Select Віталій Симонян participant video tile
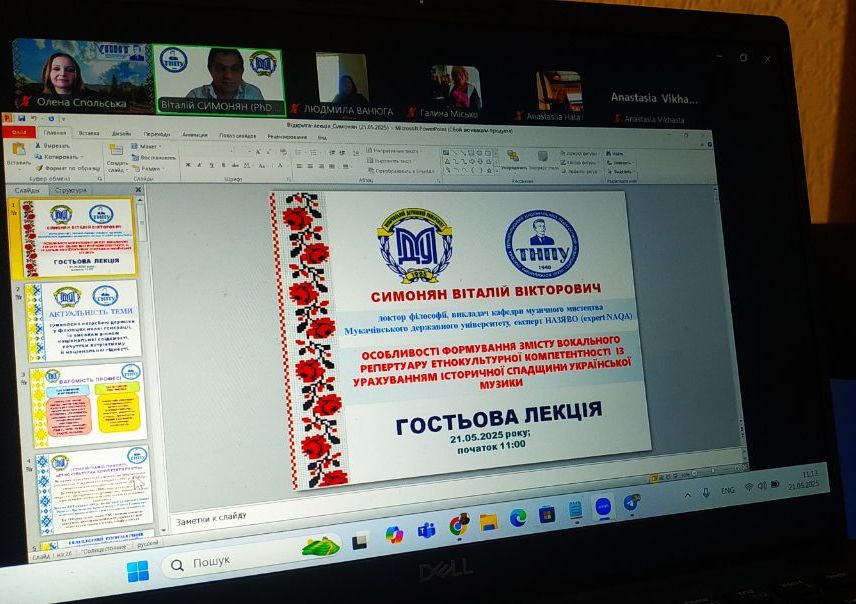856x604 pixels. pos(219,80)
